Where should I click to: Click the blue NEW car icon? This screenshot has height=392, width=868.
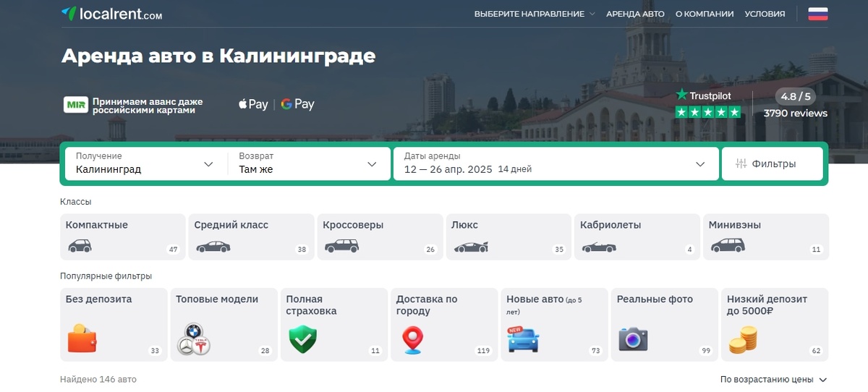[x=523, y=339]
